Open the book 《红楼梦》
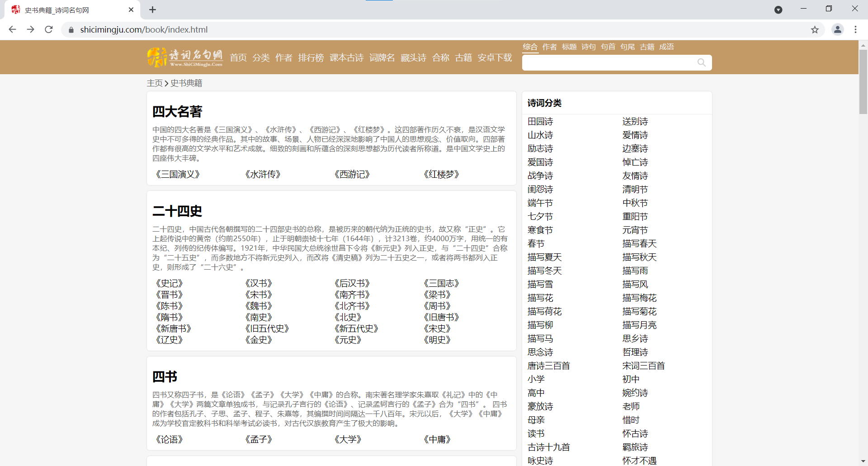868x466 pixels. coord(441,174)
